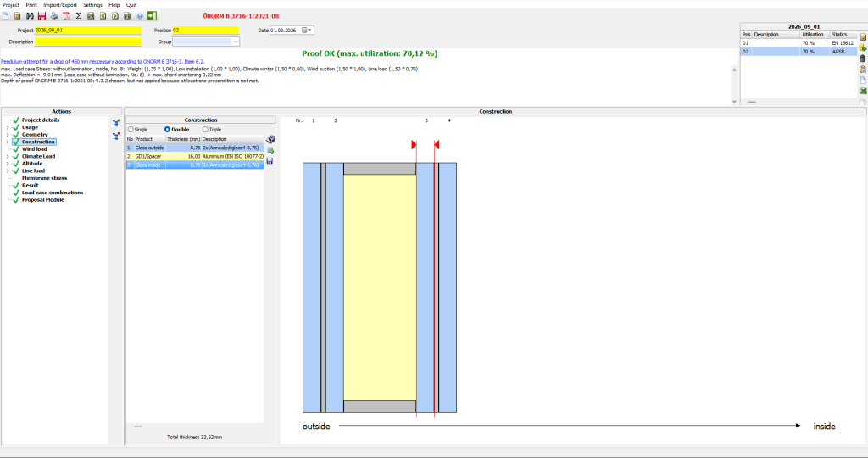Expand the Climate Load tree node

coord(7,156)
